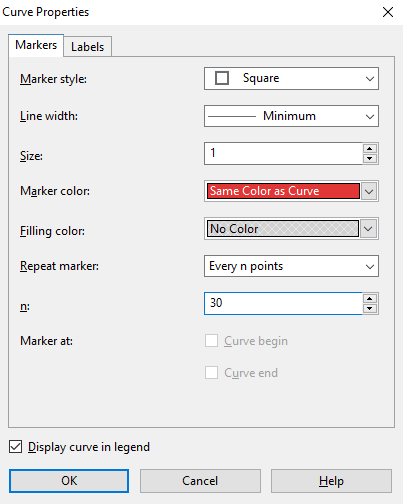Open the Marker style dropdown
This screenshot has height=504, width=403.
pos(291,79)
